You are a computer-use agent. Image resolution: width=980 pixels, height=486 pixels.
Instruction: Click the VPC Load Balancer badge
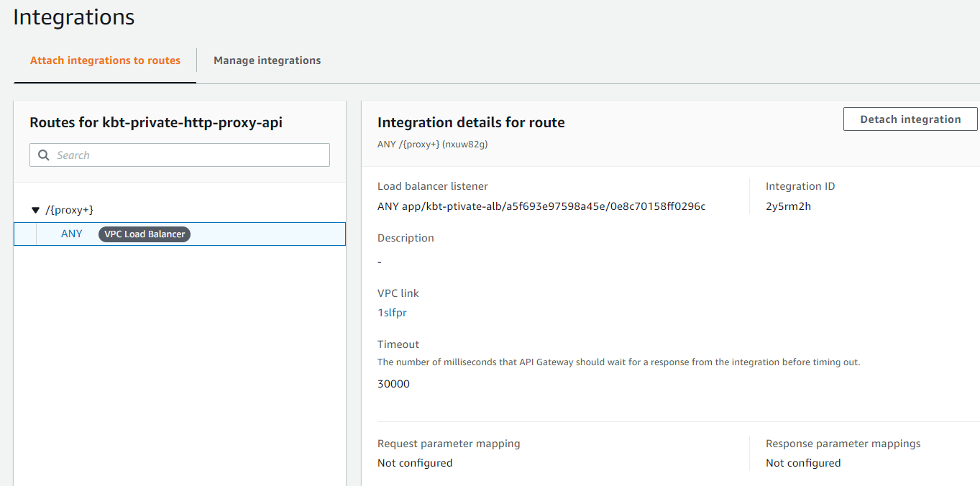click(145, 234)
